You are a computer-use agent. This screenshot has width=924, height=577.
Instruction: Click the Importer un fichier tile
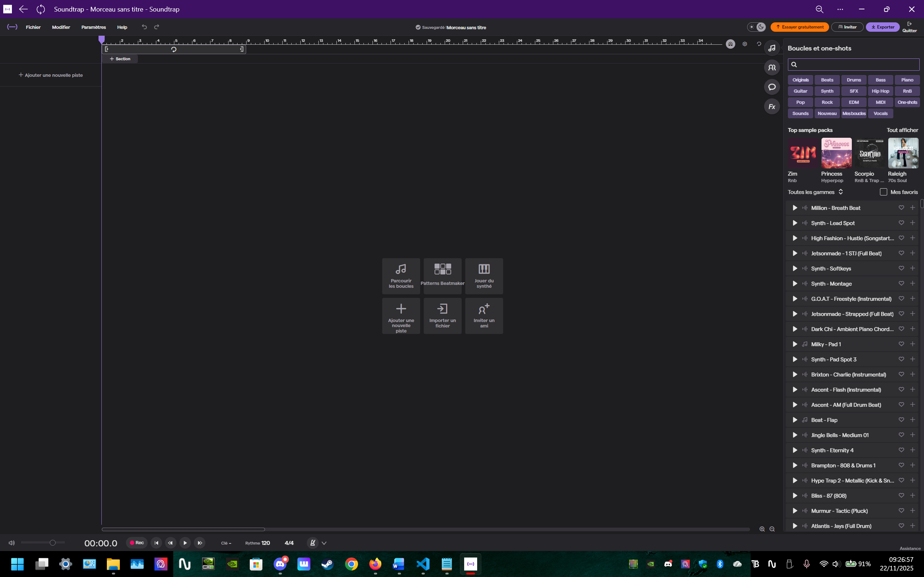(442, 316)
